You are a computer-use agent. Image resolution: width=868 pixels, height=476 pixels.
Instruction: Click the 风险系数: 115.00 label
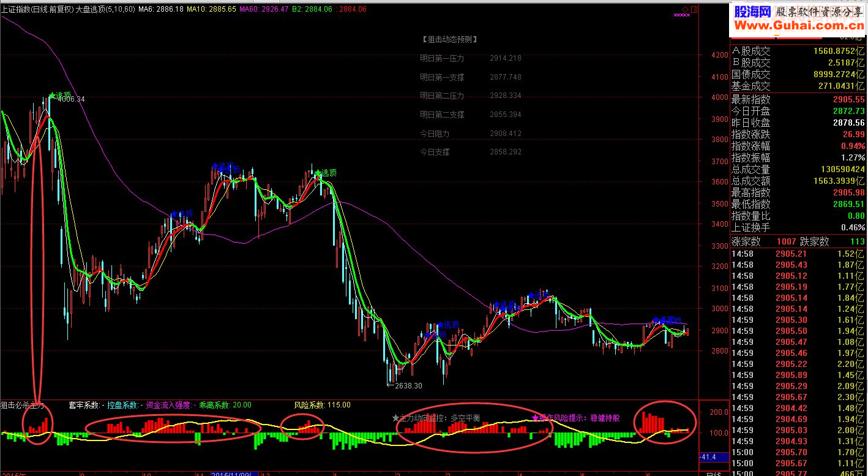322,405
